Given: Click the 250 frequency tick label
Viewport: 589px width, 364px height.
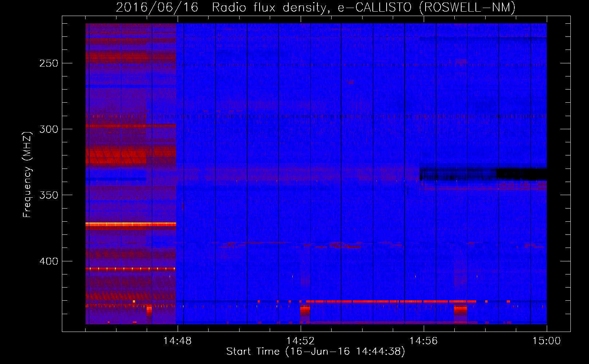Looking at the screenshot, I should coord(49,63).
